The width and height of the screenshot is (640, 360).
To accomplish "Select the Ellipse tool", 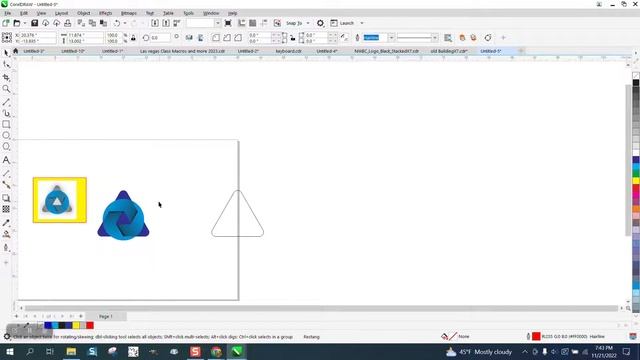I will pyautogui.click(x=6, y=135).
